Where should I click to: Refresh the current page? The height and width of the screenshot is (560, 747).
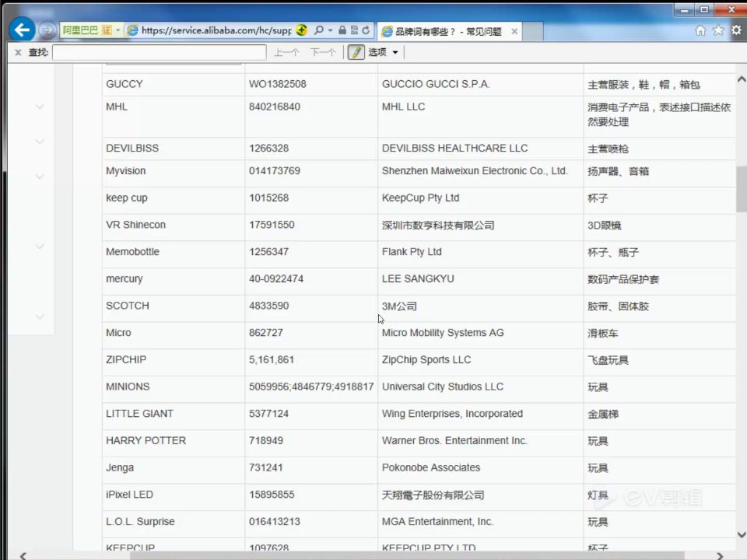click(366, 30)
